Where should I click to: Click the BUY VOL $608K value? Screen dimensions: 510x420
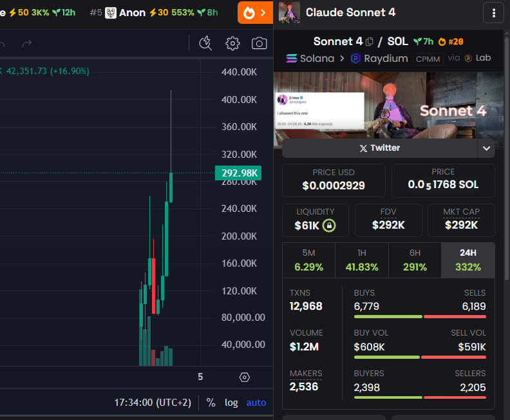tap(369, 347)
